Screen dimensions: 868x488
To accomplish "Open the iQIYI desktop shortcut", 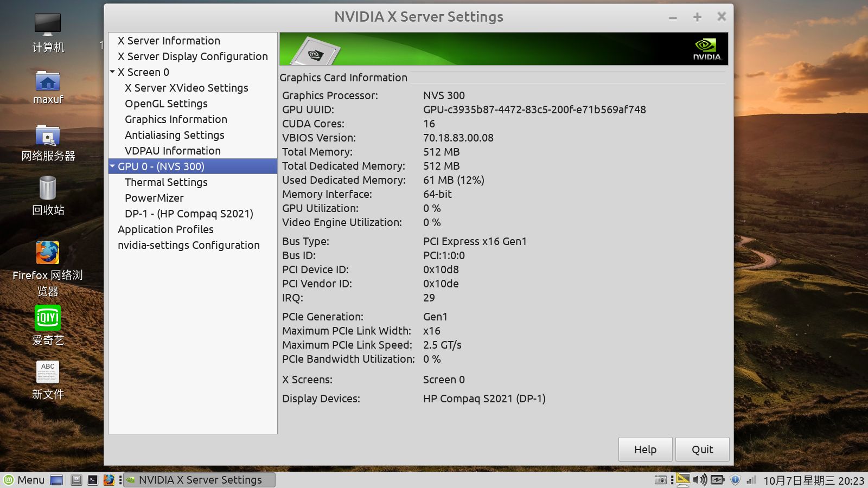I will 48,318.
